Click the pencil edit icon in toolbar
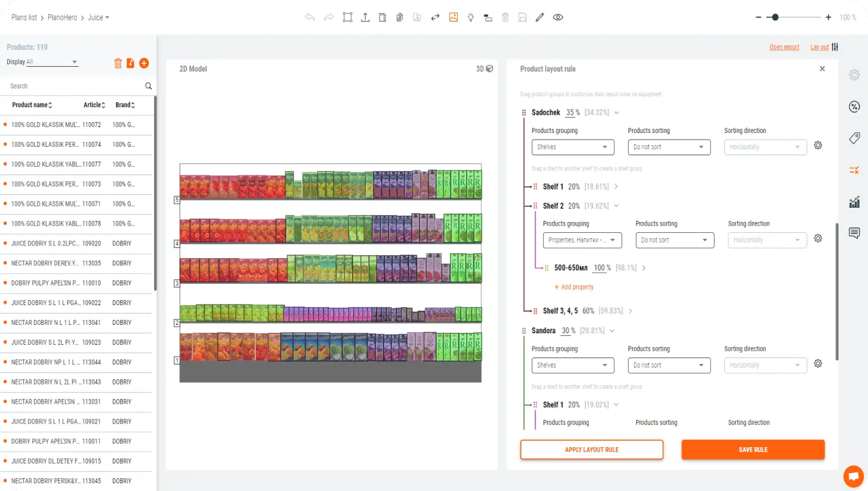Viewport: 868px width, 491px height. coord(540,17)
